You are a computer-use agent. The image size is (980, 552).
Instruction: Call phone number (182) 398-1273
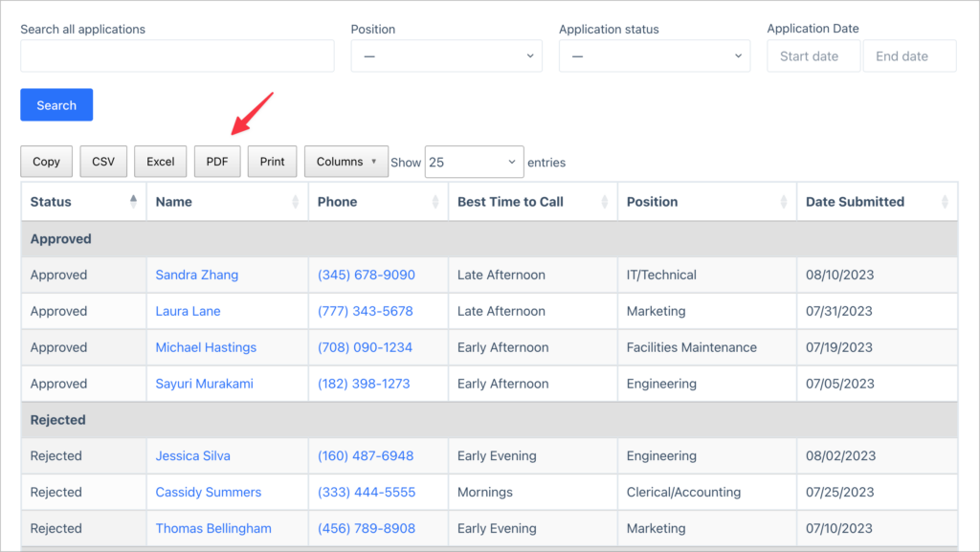[364, 384]
